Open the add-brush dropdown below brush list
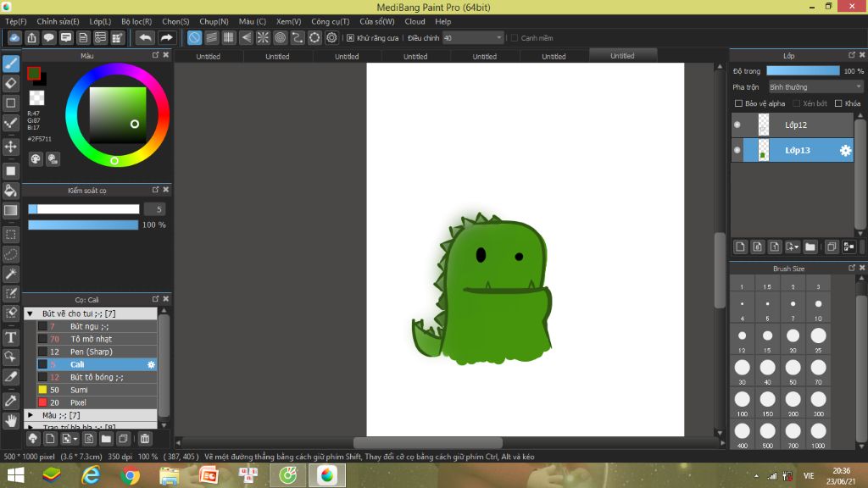This screenshot has height=488, width=868. tap(70, 439)
